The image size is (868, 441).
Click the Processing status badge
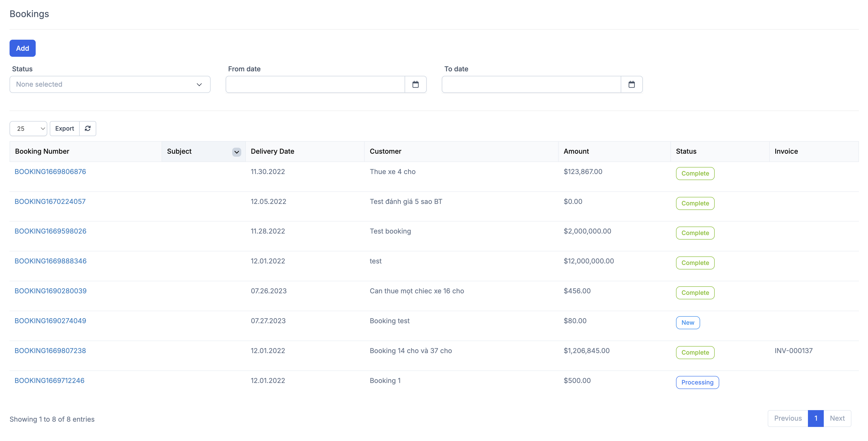coord(697,382)
